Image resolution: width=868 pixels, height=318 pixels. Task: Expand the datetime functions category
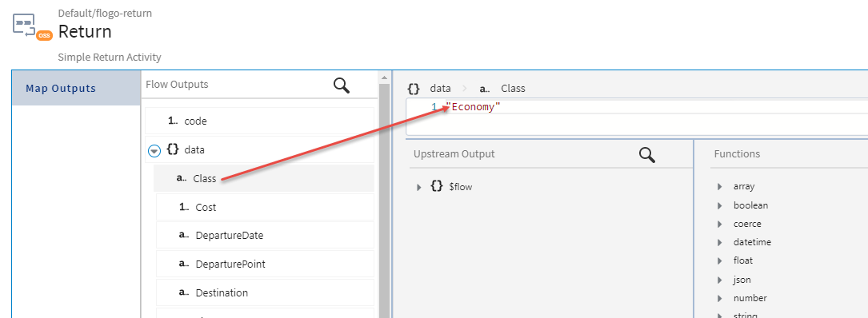(720, 242)
